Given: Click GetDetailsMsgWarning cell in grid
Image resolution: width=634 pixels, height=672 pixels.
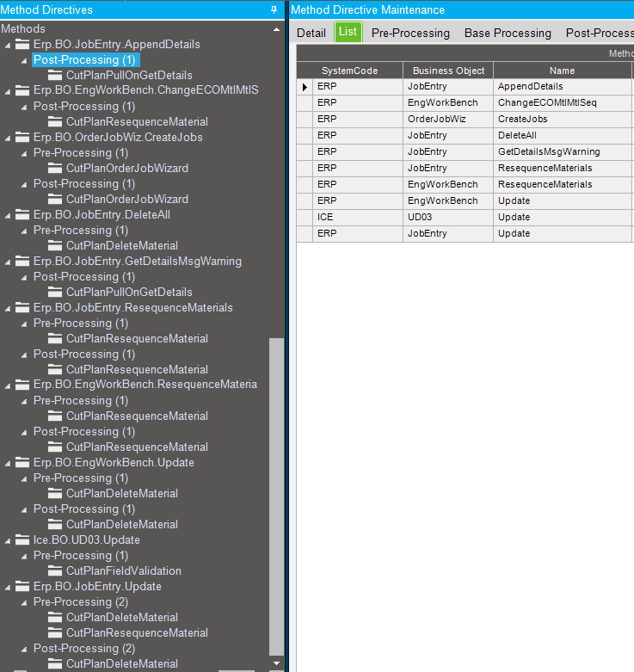Looking at the screenshot, I should pos(562,151).
